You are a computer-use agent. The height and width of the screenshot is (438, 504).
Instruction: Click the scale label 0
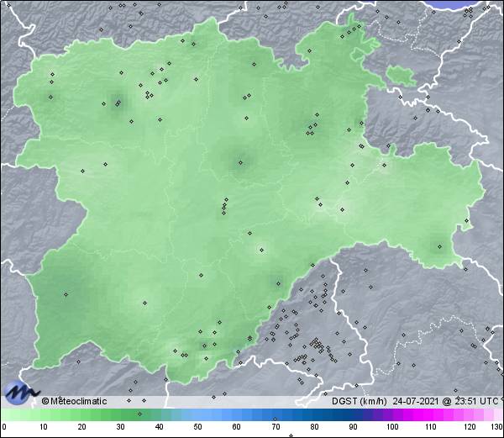(4, 427)
